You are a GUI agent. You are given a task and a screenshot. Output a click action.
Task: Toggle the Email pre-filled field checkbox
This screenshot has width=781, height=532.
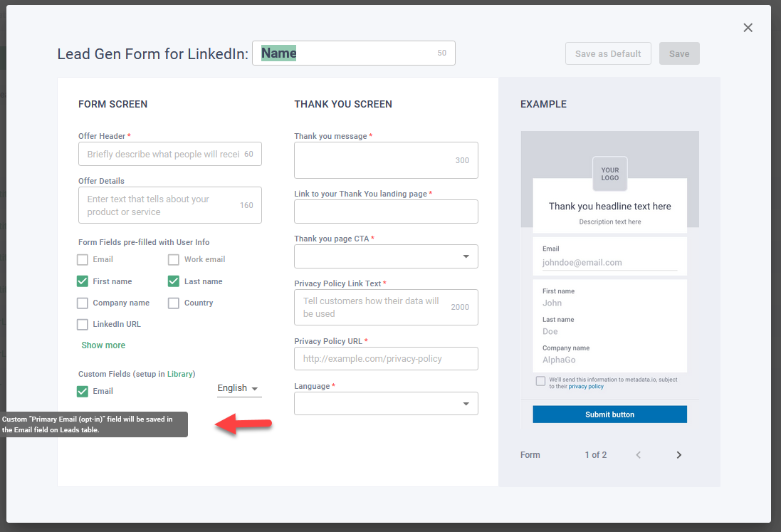pos(83,260)
